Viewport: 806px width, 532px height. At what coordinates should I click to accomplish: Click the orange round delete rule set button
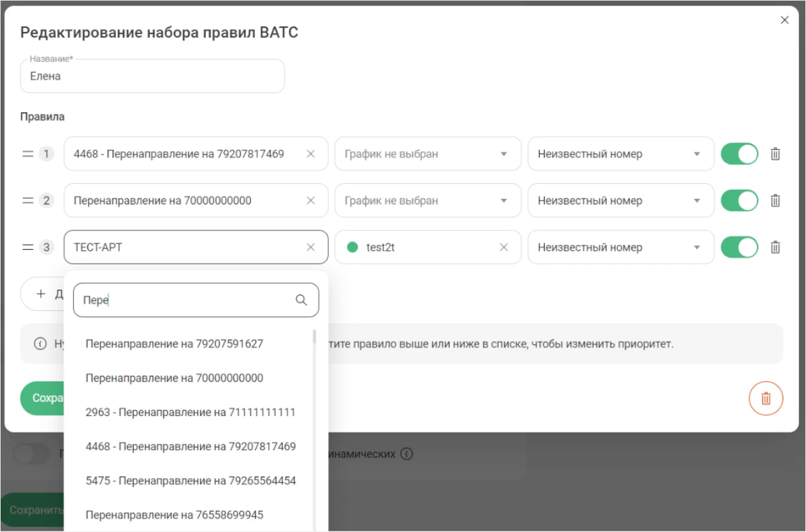[x=766, y=399]
